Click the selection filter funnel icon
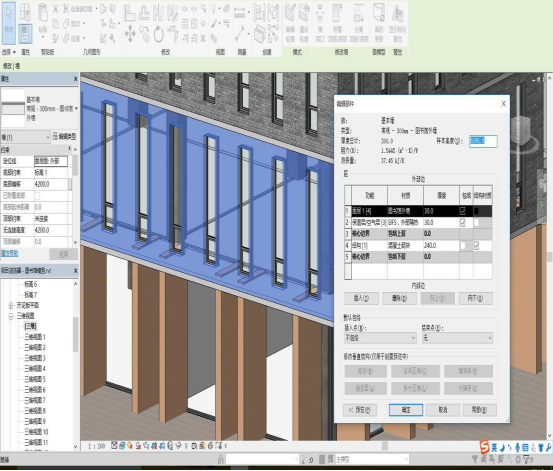This screenshot has width=553, height=471. pyautogui.click(x=526, y=459)
